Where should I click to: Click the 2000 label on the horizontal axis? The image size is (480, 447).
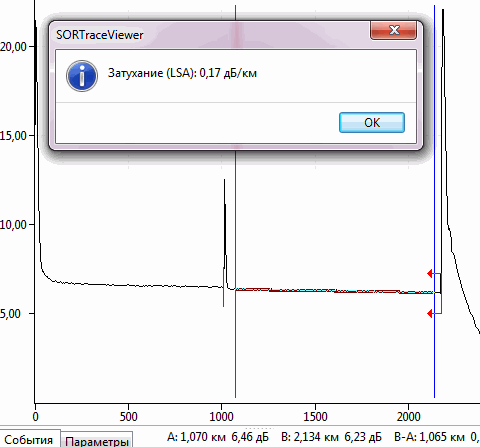[408, 417]
